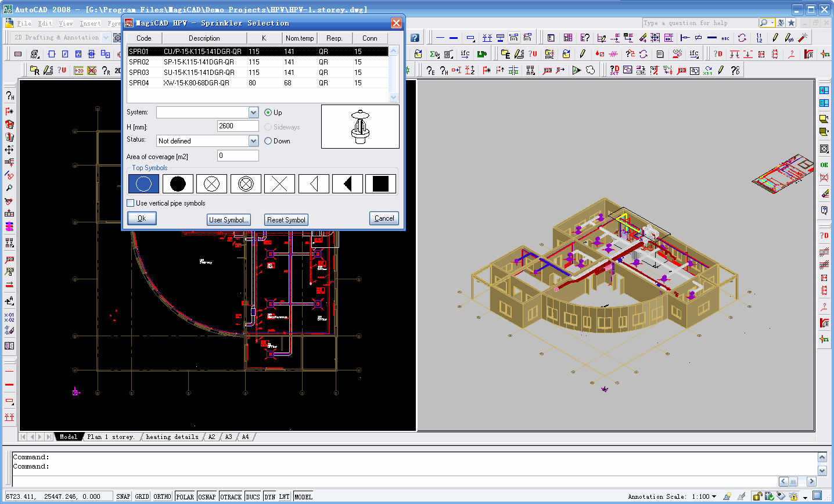Toggle ORTHO mode in status bar

pyautogui.click(x=162, y=496)
